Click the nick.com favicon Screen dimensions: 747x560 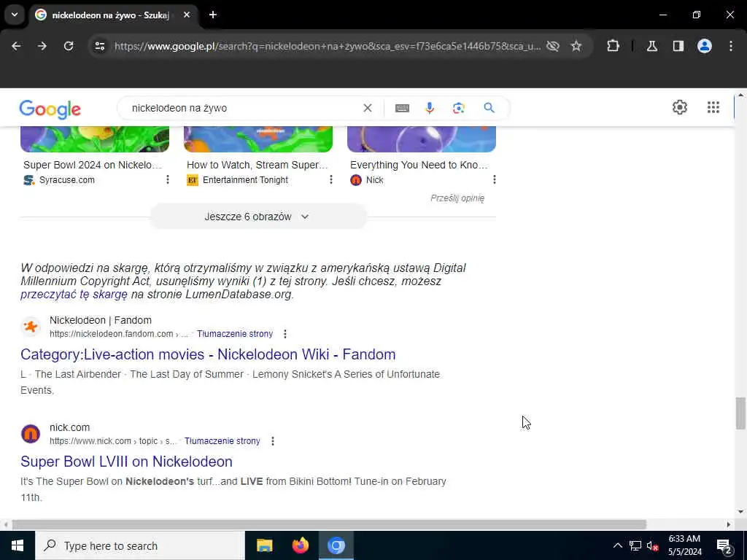pyautogui.click(x=31, y=434)
